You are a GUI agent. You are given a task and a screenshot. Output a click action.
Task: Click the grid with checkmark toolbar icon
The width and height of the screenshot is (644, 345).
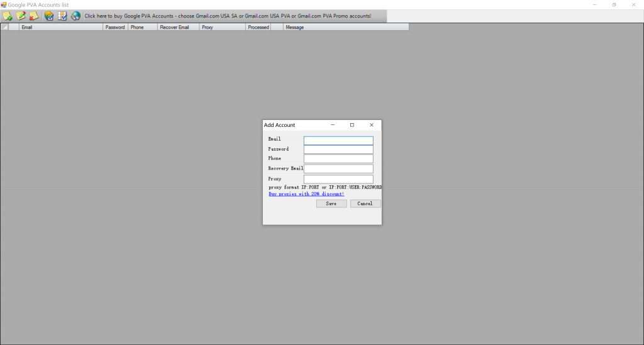(x=62, y=16)
